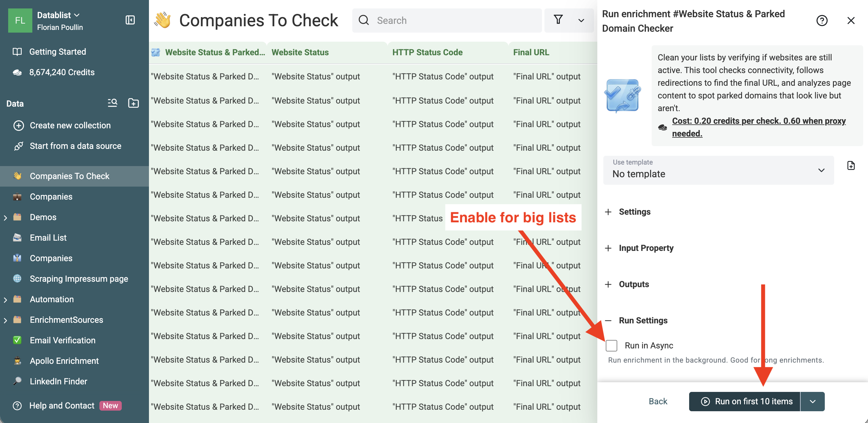Expand the Settings section

click(634, 212)
